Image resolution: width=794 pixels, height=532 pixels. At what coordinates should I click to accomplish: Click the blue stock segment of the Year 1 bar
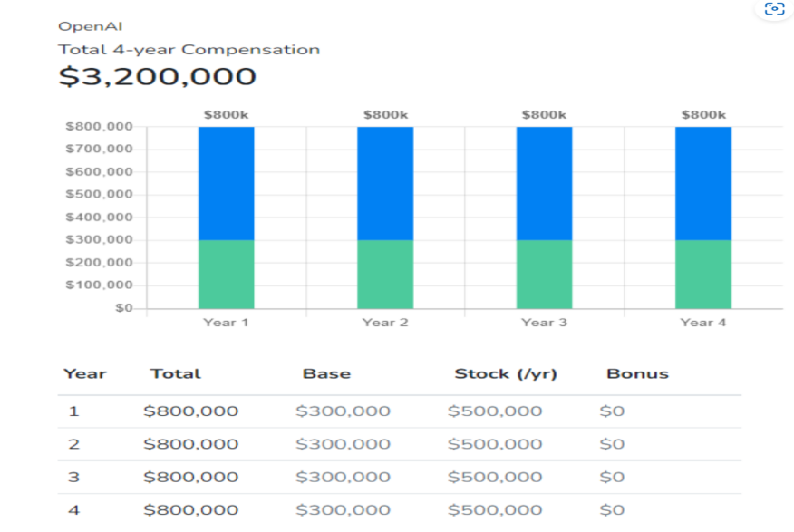pos(227,183)
